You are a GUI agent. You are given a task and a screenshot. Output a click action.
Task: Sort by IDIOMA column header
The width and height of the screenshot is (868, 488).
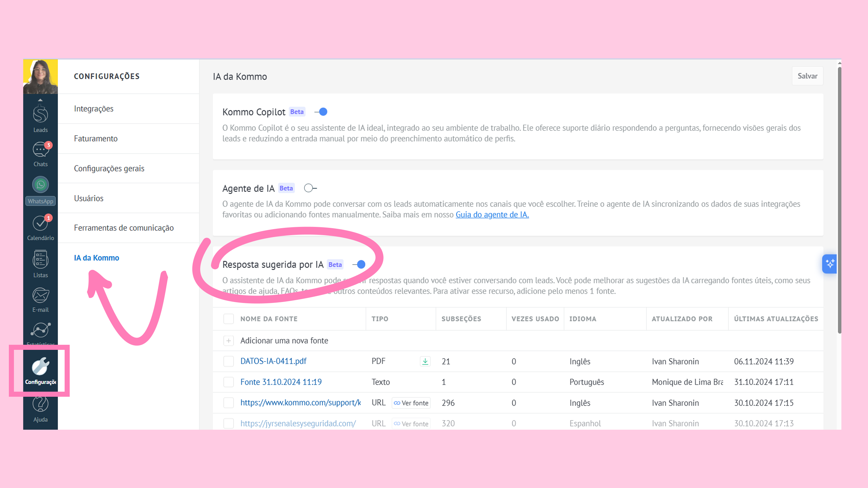pyautogui.click(x=583, y=319)
